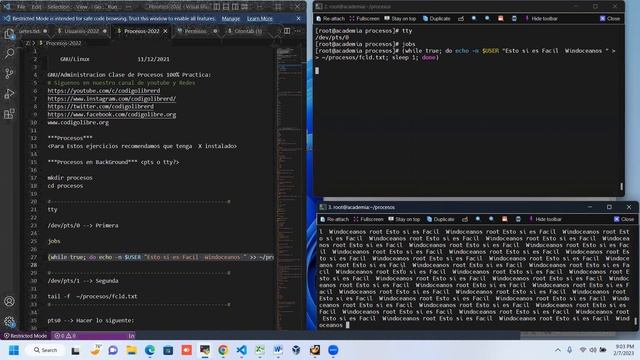Open the File menu in VS Code
The width and height of the screenshot is (640, 360).
pyautogui.click(x=21, y=7)
